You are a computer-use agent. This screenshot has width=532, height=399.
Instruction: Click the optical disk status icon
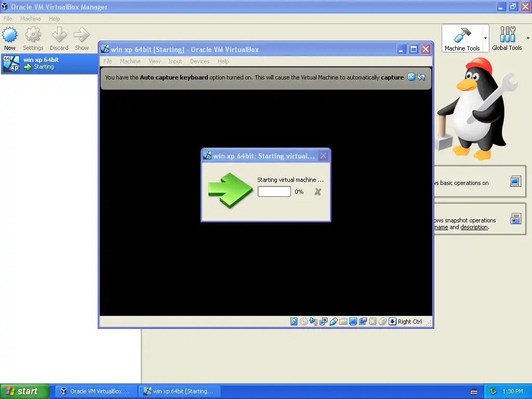tap(303, 321)
